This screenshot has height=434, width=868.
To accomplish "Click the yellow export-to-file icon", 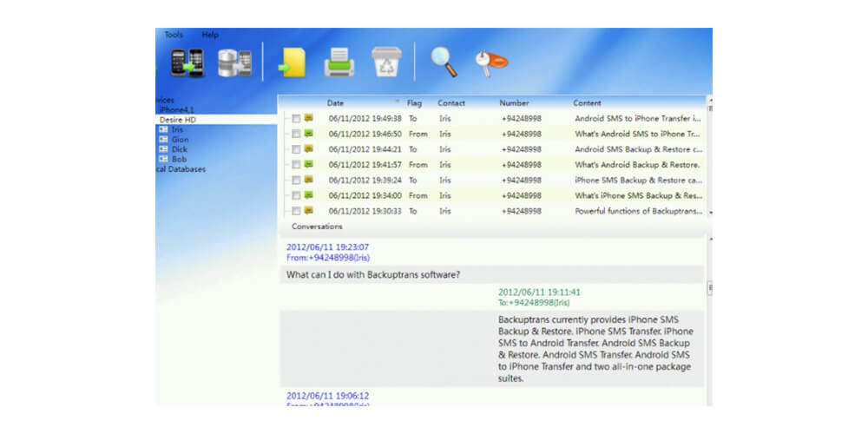I will click(293, 62).
